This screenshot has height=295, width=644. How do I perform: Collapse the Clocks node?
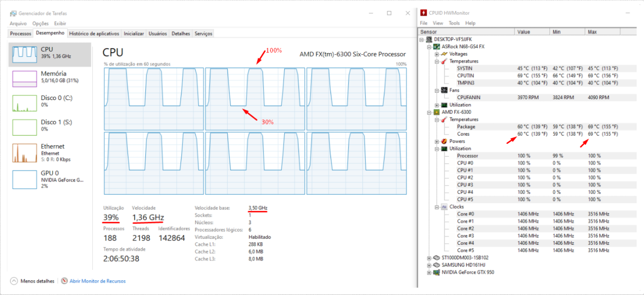(x=437, y=207)
